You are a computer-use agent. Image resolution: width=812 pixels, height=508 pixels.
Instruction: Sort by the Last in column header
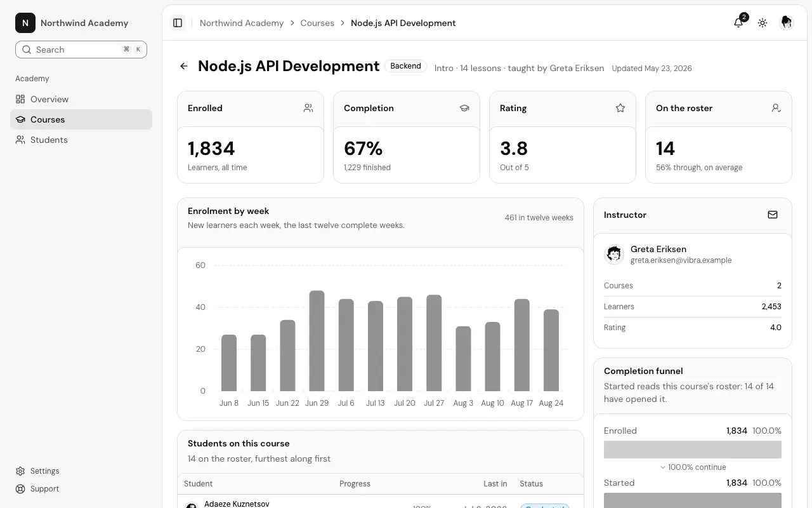click(x=495, y=484)
